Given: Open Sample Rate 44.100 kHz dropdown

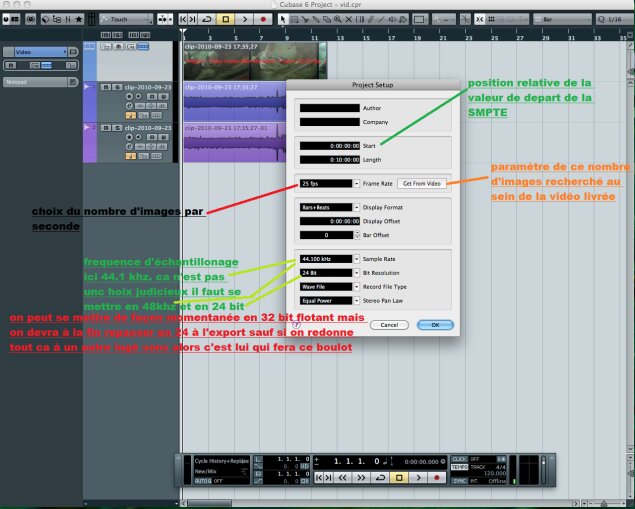Looking at the screenshot, I should (329, 259).
